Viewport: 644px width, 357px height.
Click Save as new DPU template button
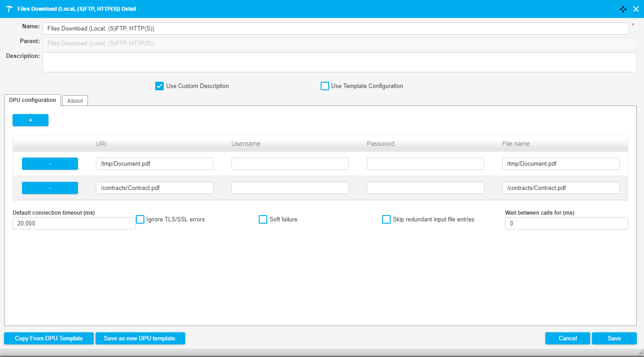140,339
